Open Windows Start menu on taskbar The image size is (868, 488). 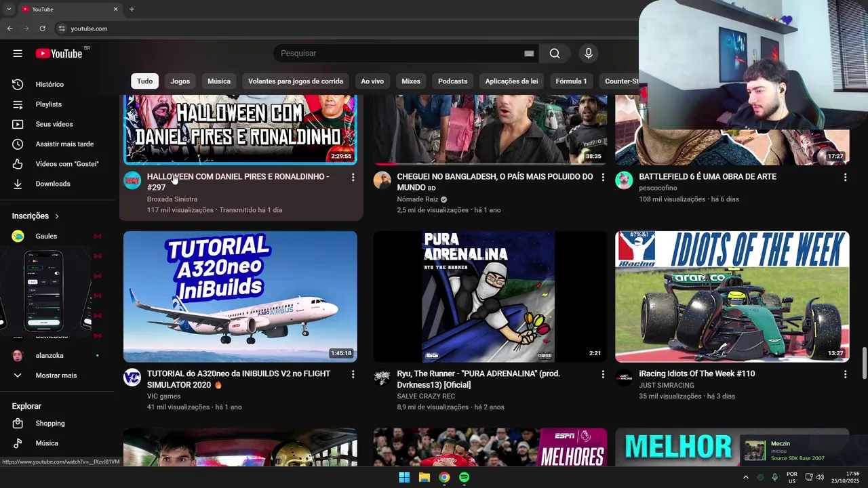[404, 477]
